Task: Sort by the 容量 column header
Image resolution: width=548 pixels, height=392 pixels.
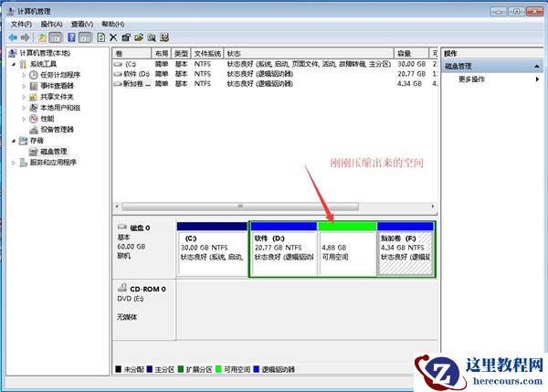Action: tap(411, 54)
